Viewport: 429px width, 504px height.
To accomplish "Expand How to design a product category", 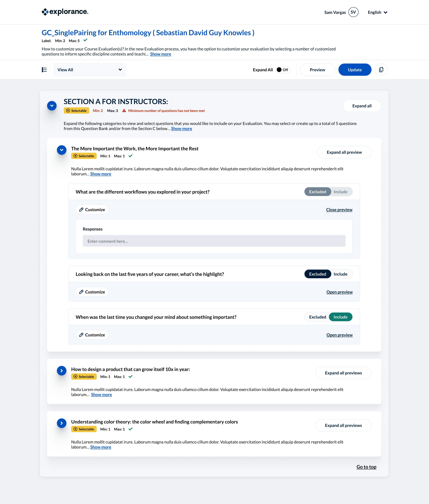I will click(x=62, y=371).
